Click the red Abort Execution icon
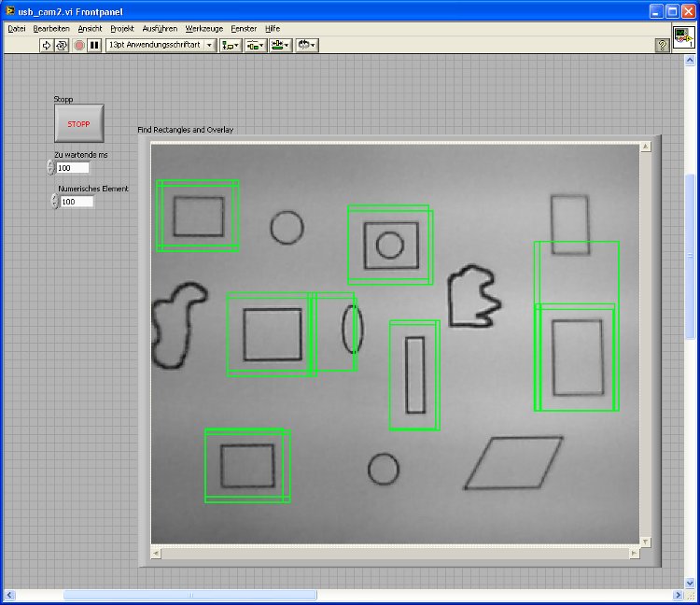Screen dimensions: 700x605 [x=79, y=45]
